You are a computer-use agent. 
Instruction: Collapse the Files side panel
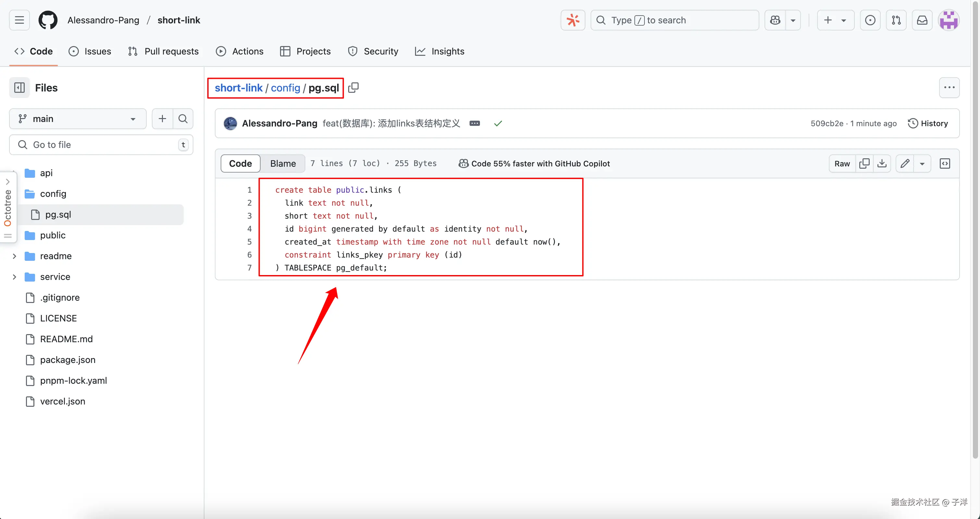[x=19, y=88]
